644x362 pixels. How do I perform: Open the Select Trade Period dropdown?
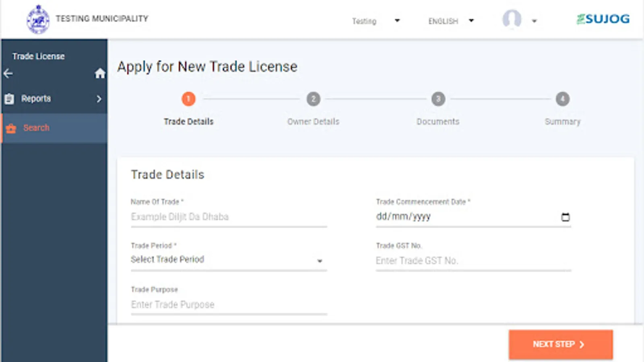coord(229,260)
